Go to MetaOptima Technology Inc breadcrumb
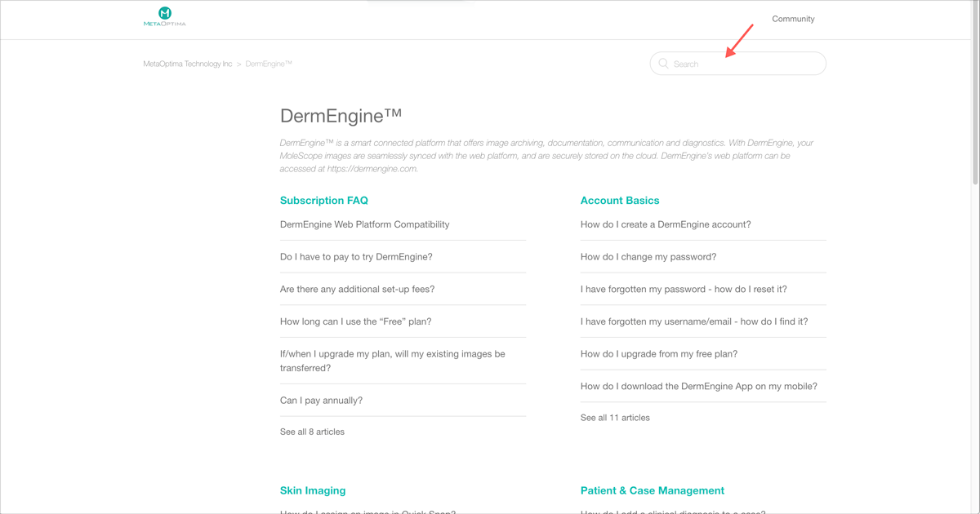The height and width of the screenshot is (514, 980). tap(188, 64)
